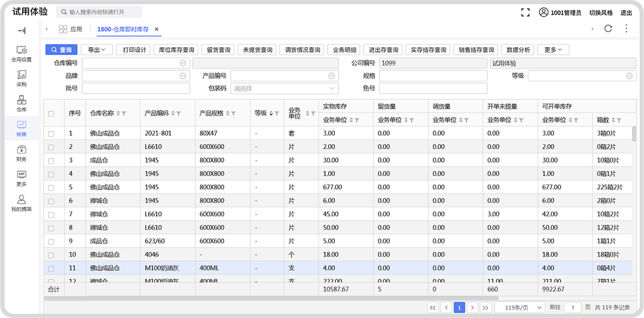Open 我的携简 profile icon in sidebar
The image size is (644, 318).
pyautogui.click(x=21, y=203)
